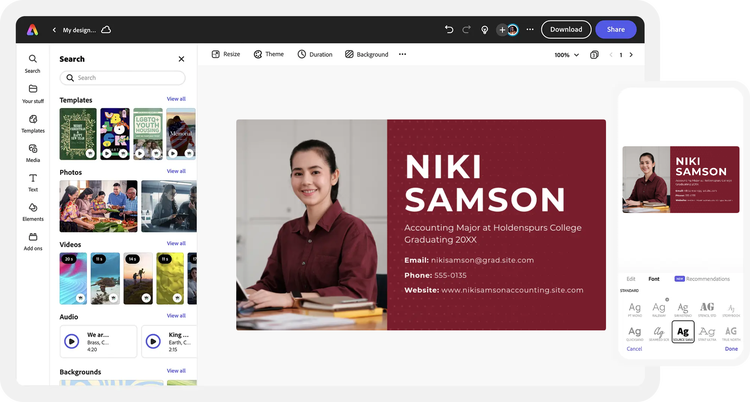Open the page grid view icon

coord(594,55)
